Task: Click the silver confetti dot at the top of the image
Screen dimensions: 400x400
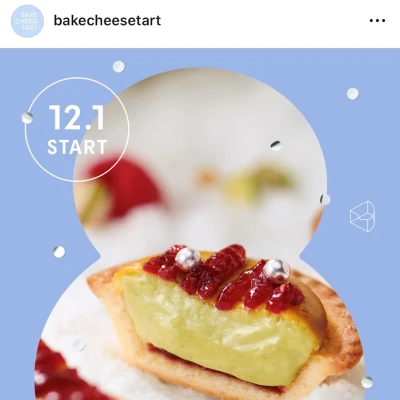Action: pos(119,67)
